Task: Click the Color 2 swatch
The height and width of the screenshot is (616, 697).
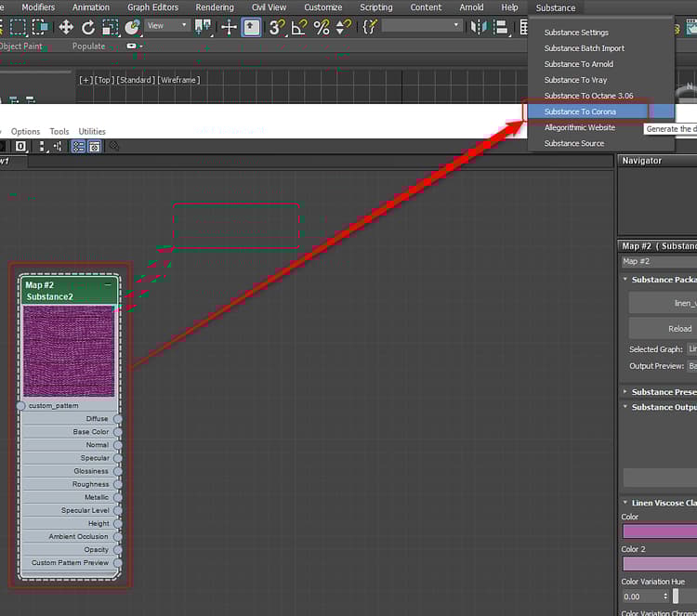Action: click(659, 564)
